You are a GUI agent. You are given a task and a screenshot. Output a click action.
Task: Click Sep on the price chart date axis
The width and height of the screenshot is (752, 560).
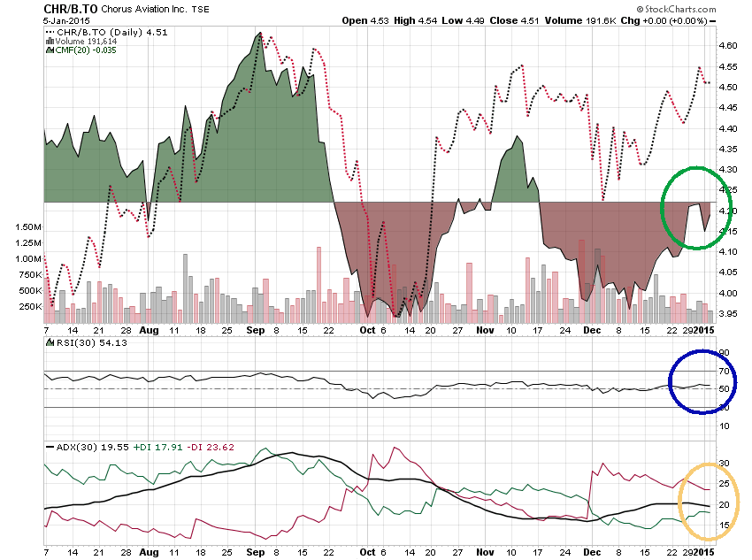(x=255, y=330)
